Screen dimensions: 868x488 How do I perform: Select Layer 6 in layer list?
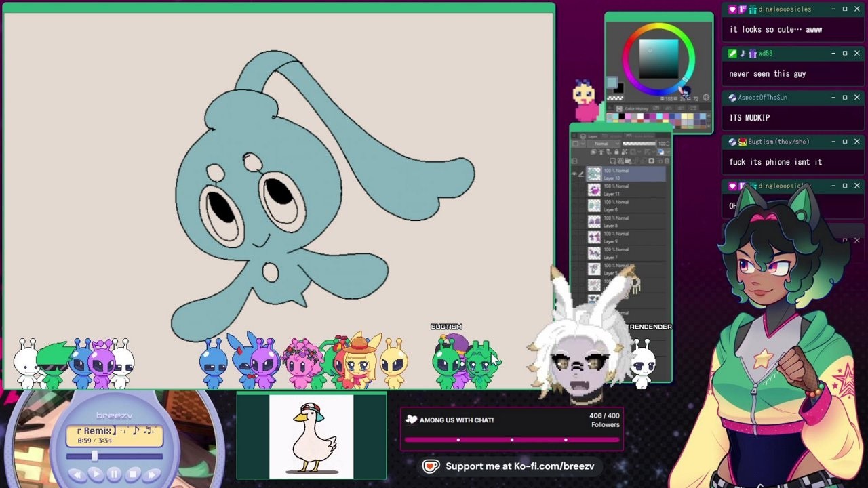(x=626, y=205)
